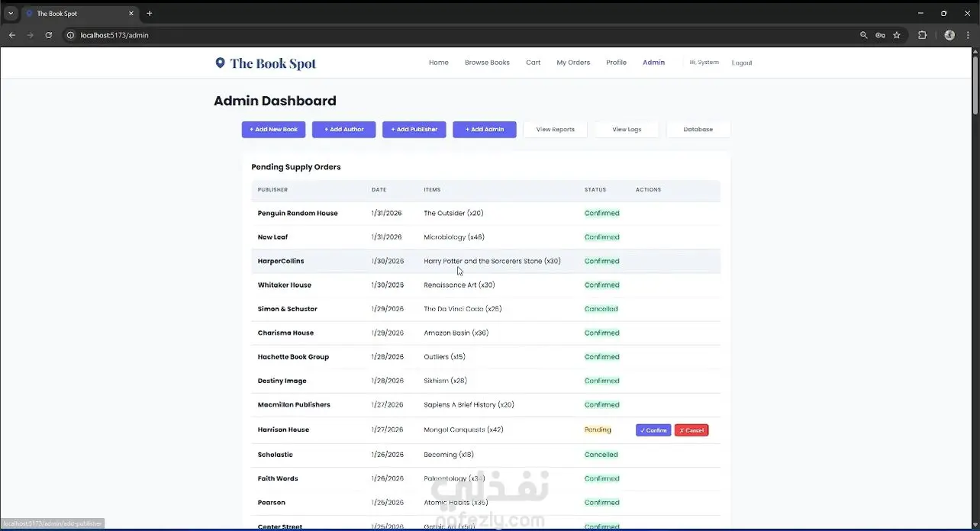This screenshot has width=980, height=531.
Task: Close The Book Spot tab
Action: 131,13
